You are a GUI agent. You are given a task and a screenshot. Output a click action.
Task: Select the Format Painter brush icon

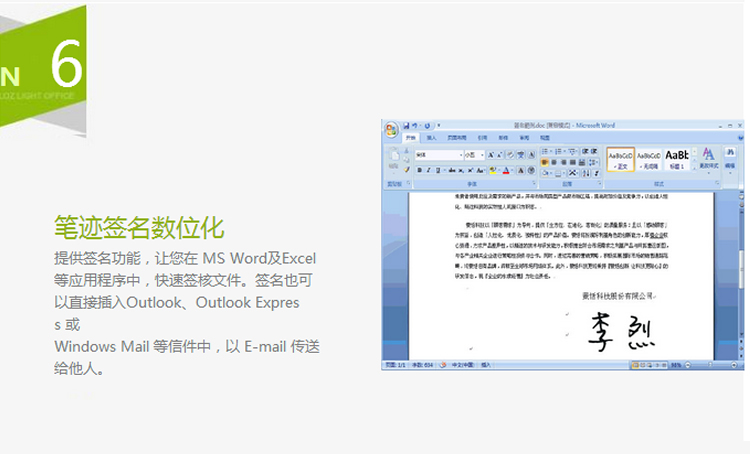(407, 169)
